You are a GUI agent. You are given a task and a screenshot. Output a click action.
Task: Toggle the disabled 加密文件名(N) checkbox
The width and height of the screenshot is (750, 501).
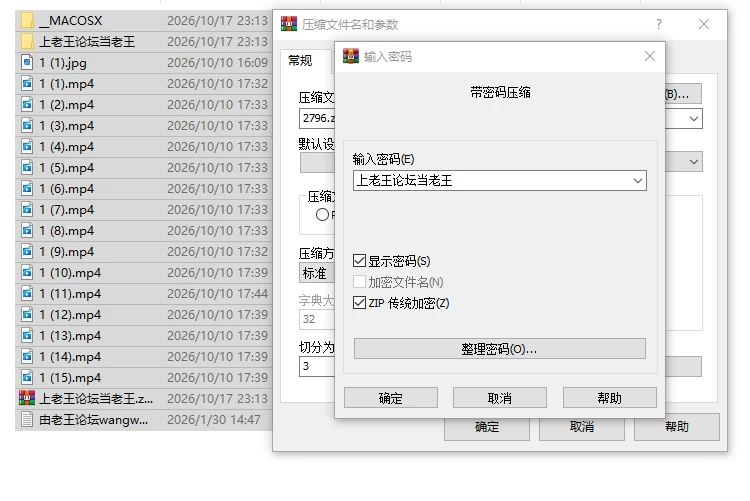pos(359,282)
